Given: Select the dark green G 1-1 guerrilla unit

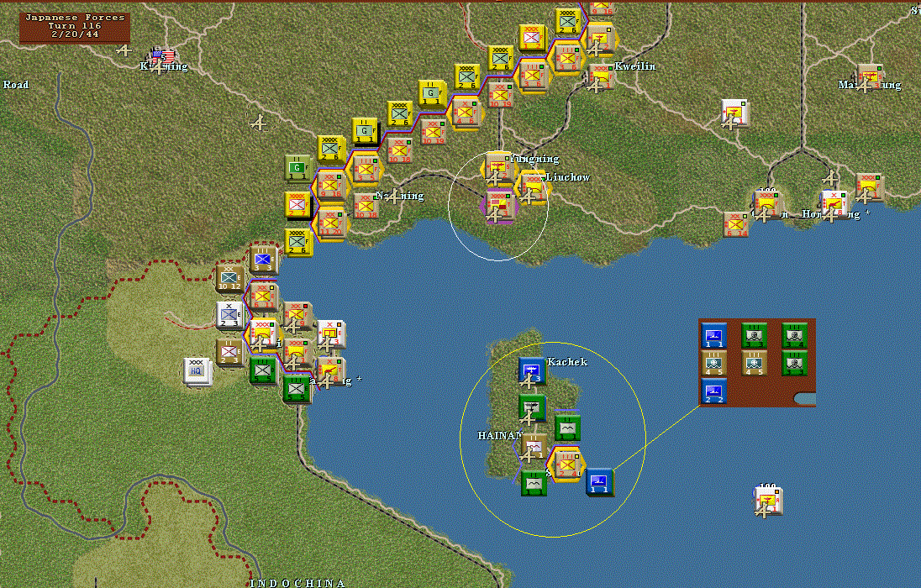Looking at the screenshot, I should coord(297,169).
